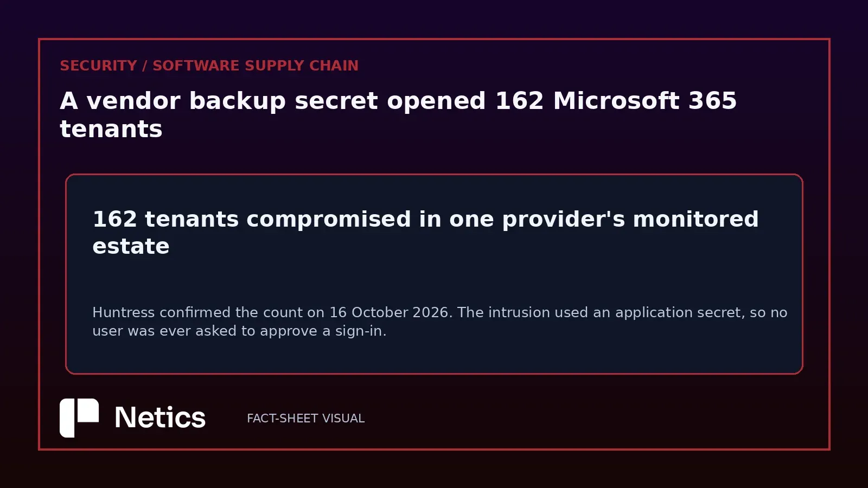Viewport: 868px width, 488px height.
Task: Click the slash separator in category line
Action: point(145,66)
